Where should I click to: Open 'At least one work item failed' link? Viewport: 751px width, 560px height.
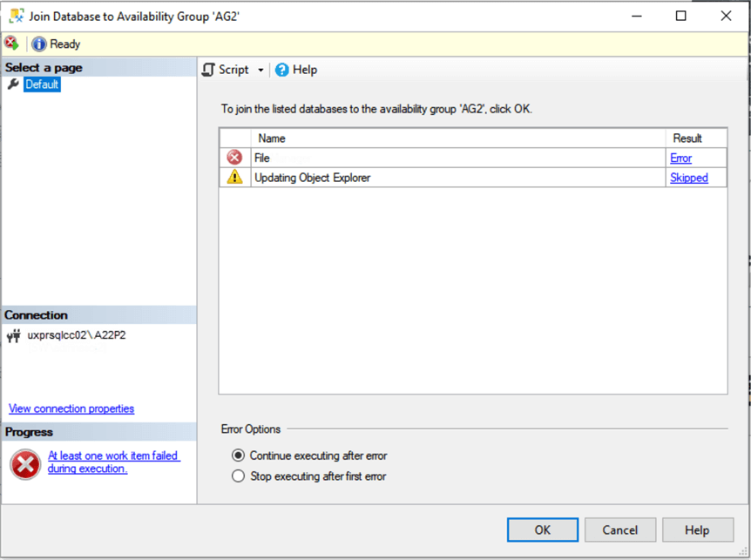point(113,462)
